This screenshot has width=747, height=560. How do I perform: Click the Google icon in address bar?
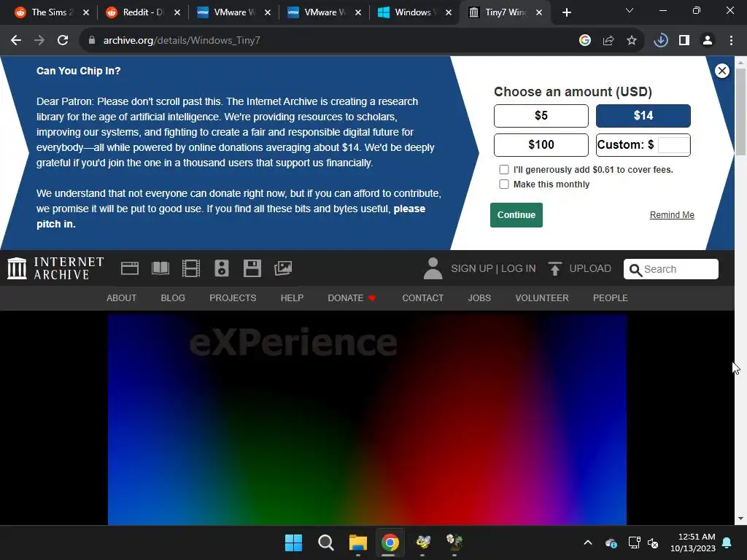(584, 41)
